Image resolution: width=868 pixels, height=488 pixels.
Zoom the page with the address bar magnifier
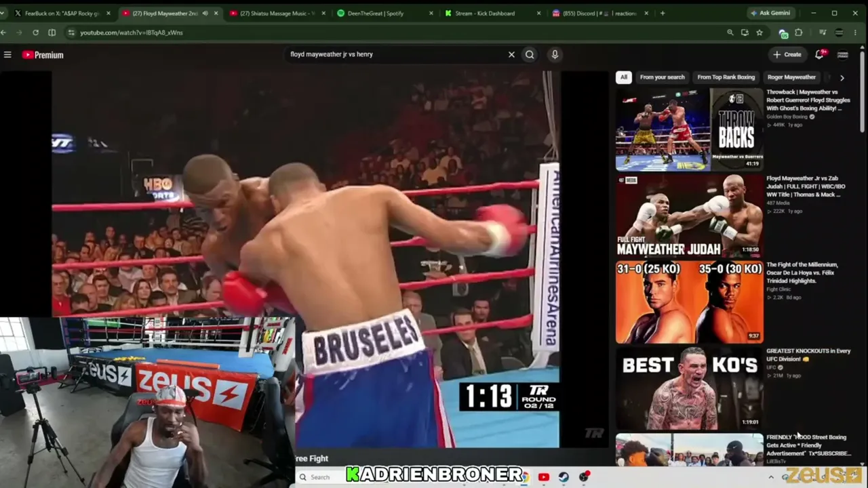coord(730,33)
